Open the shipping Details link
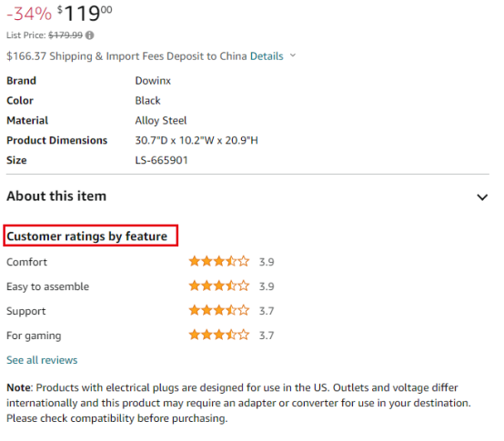This screenshot has height=441, width=504. [267, 56]
